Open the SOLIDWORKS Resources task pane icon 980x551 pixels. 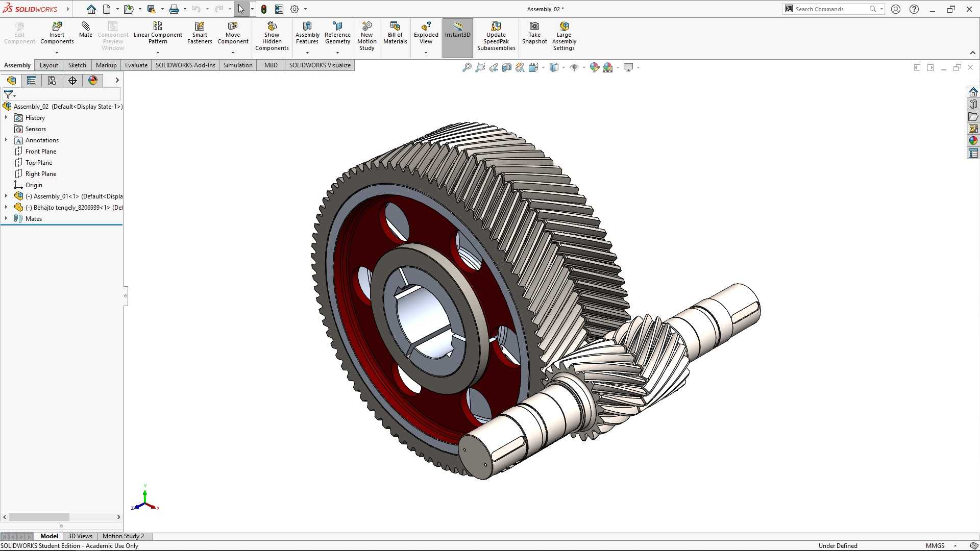[973, 92]
